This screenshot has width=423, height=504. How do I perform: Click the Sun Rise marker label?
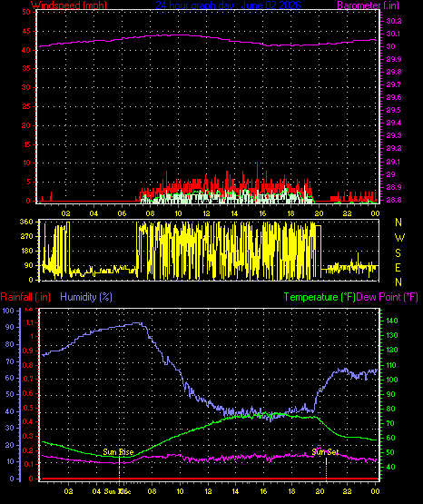pos(118,452)
